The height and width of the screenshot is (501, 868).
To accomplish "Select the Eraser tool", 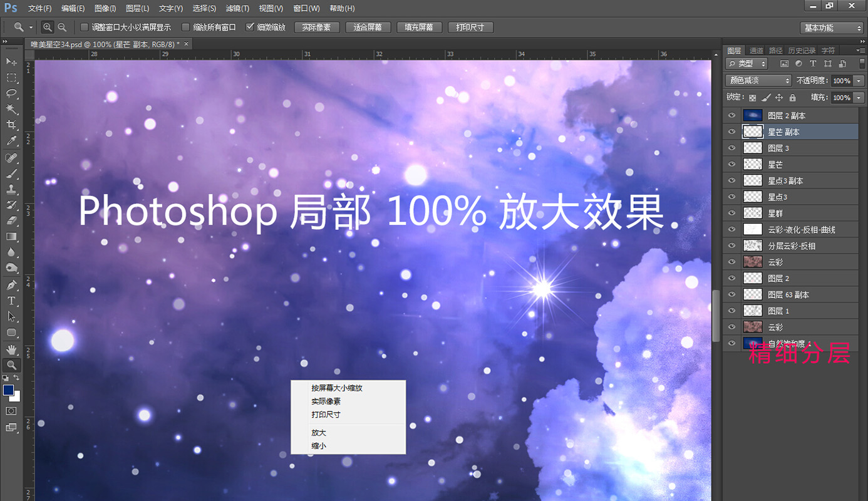I will [x=11, y=220].
